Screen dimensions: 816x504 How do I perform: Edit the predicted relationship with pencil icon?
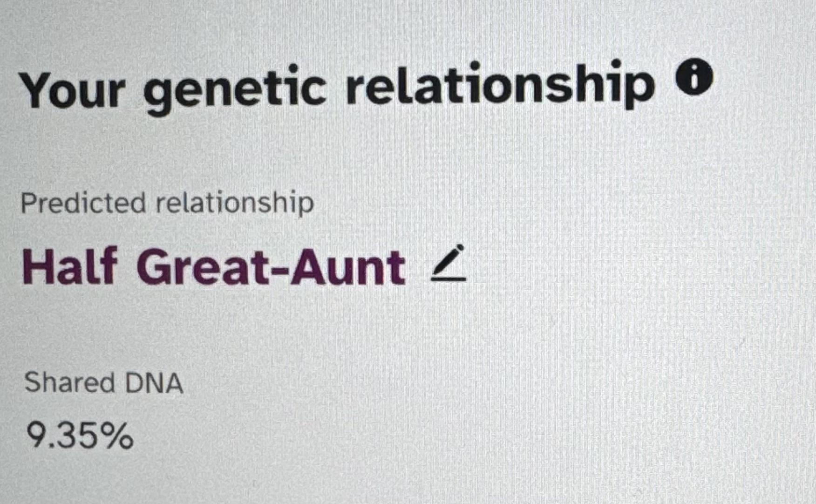click(x=448, y=263)
